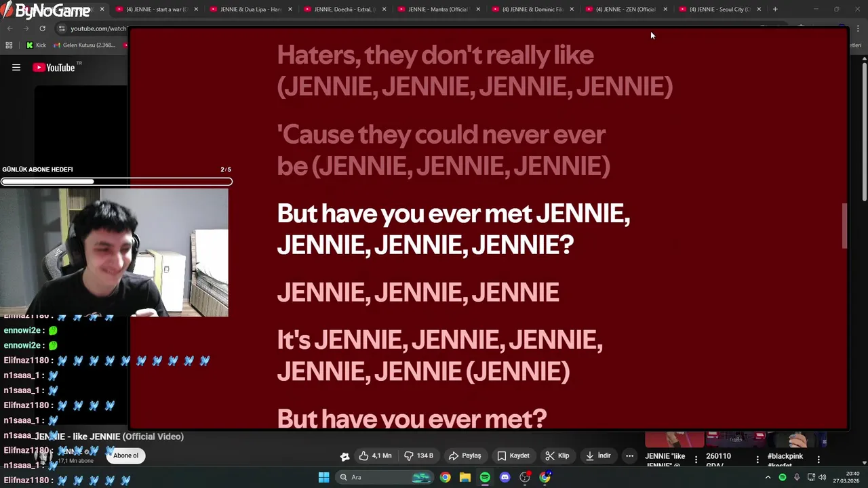Click the icon left of the like button
868x488 pixels.
[344, 456]
